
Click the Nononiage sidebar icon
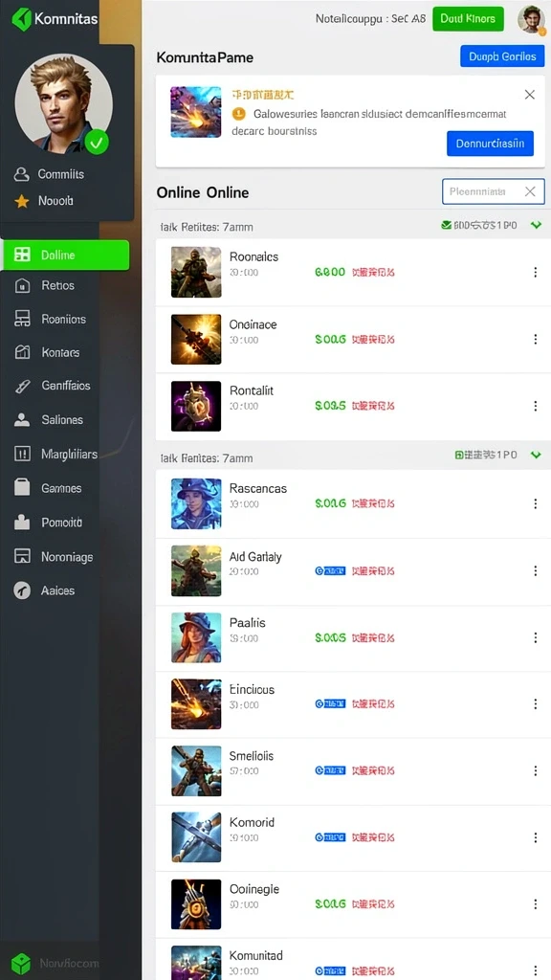(x=22, y=556)
